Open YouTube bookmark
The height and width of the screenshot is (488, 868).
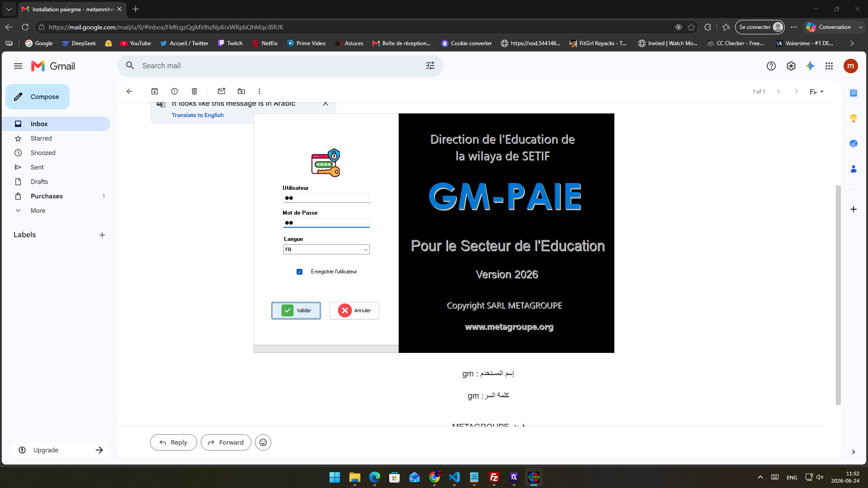pos(136,43)
